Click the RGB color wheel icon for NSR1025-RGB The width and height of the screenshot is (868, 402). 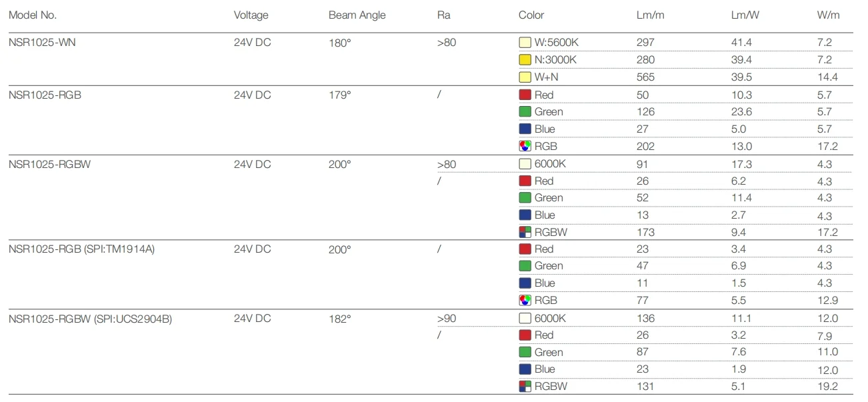[525, 146]
